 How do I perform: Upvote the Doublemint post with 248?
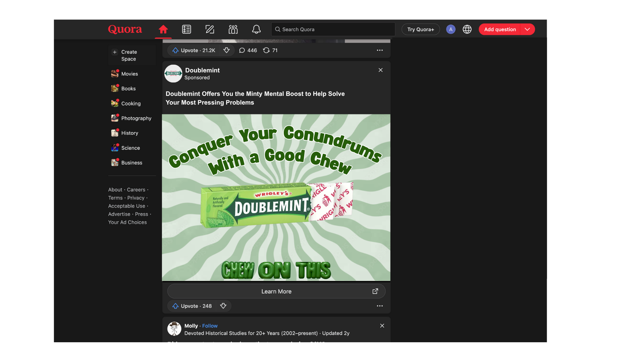pos(192,306)
